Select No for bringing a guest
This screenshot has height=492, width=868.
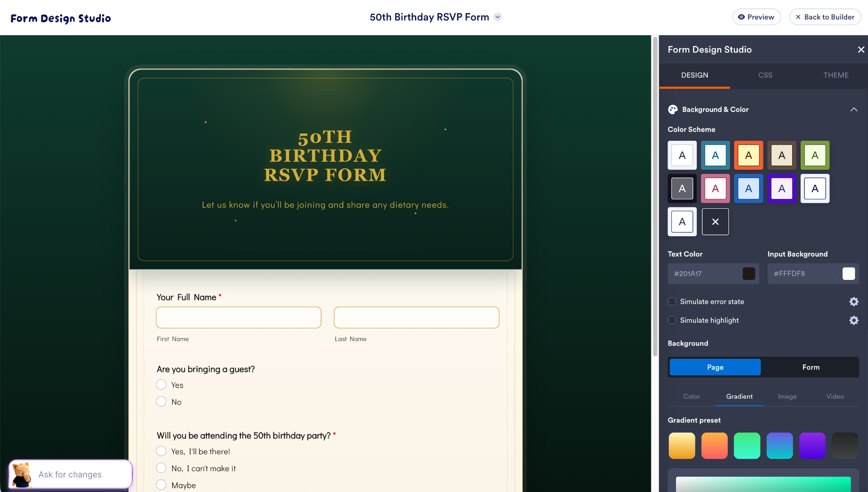pyautogui.click(x=161, y=401)
